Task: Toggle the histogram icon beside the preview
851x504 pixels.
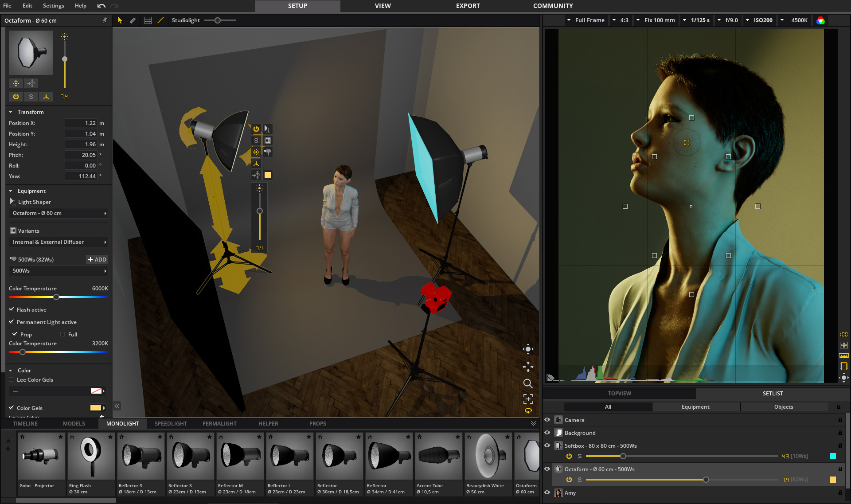Action: coord(844,356)
